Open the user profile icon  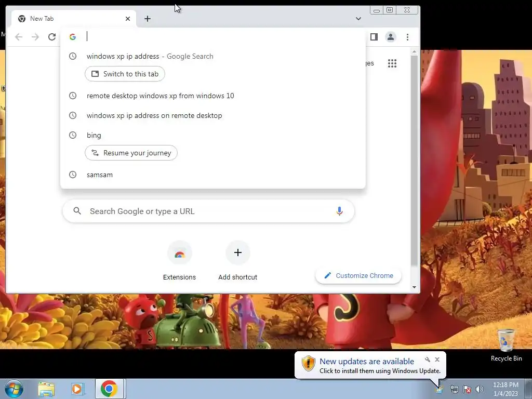[391, 37]
